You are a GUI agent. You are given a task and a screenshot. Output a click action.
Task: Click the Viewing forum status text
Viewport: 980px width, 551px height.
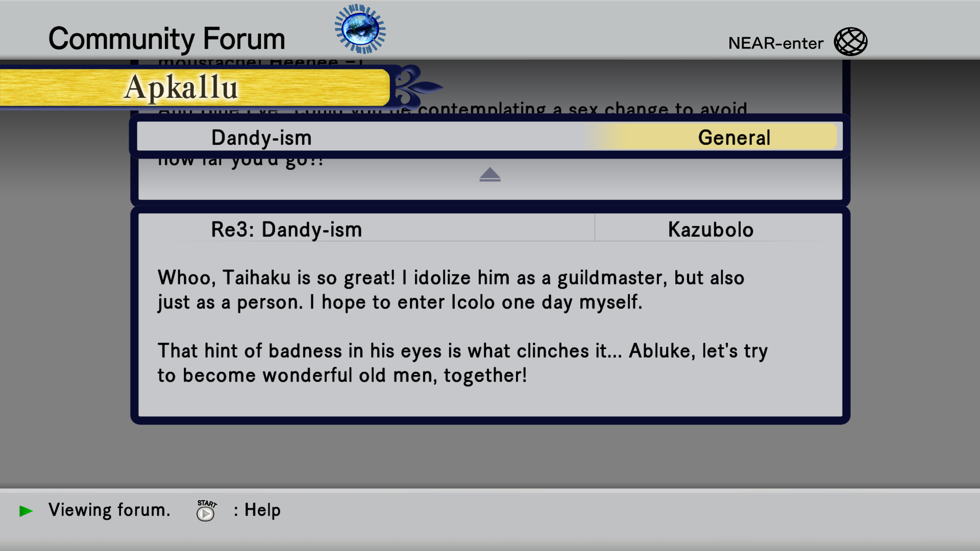coord(109,510)
